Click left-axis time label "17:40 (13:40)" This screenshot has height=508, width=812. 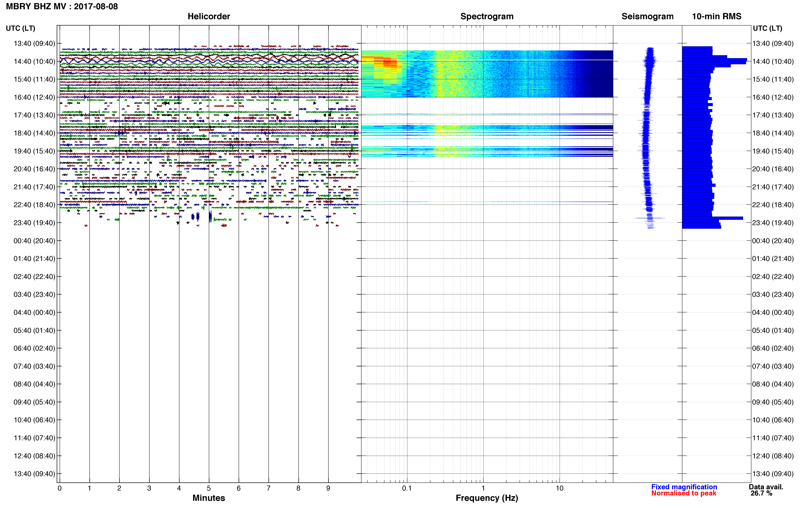34,115
